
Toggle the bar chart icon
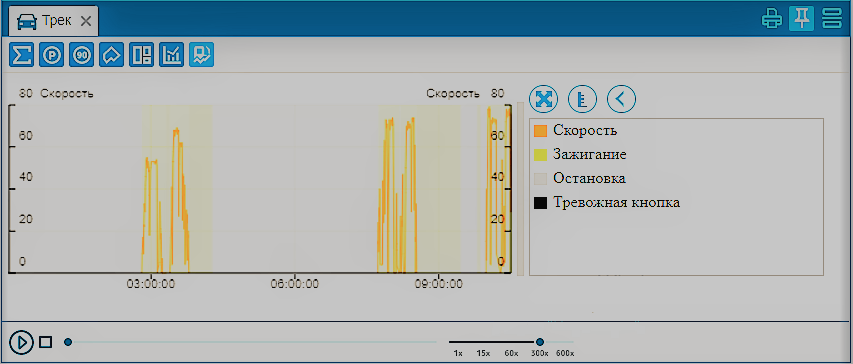pyautogui.click(x=171, y=55)
